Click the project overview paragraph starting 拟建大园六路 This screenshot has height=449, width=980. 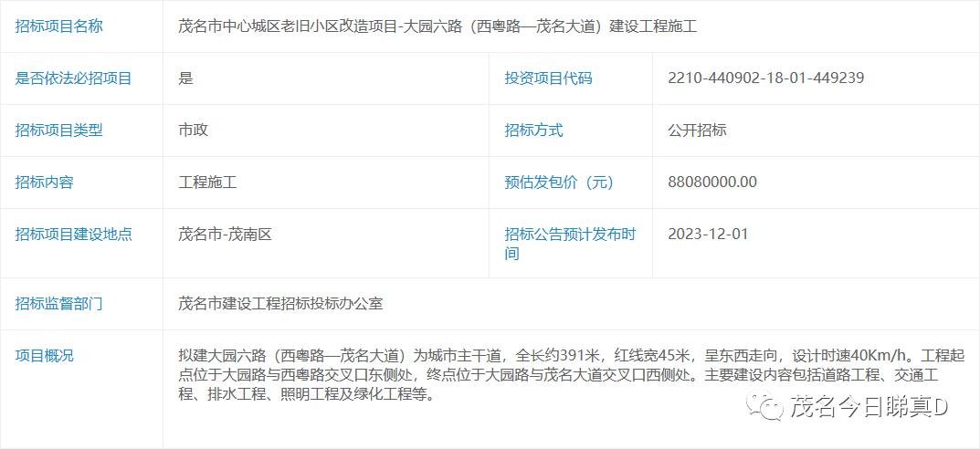[572, 376]
